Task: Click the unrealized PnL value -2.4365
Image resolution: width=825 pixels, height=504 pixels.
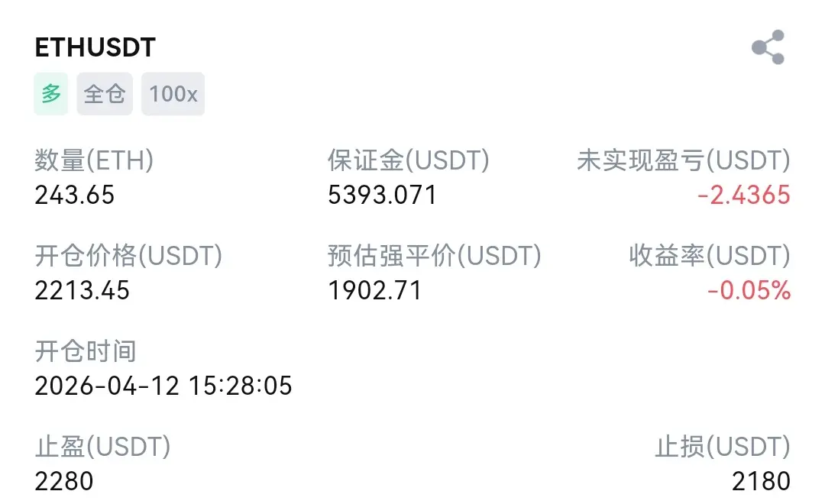Action: click(743, 195)
